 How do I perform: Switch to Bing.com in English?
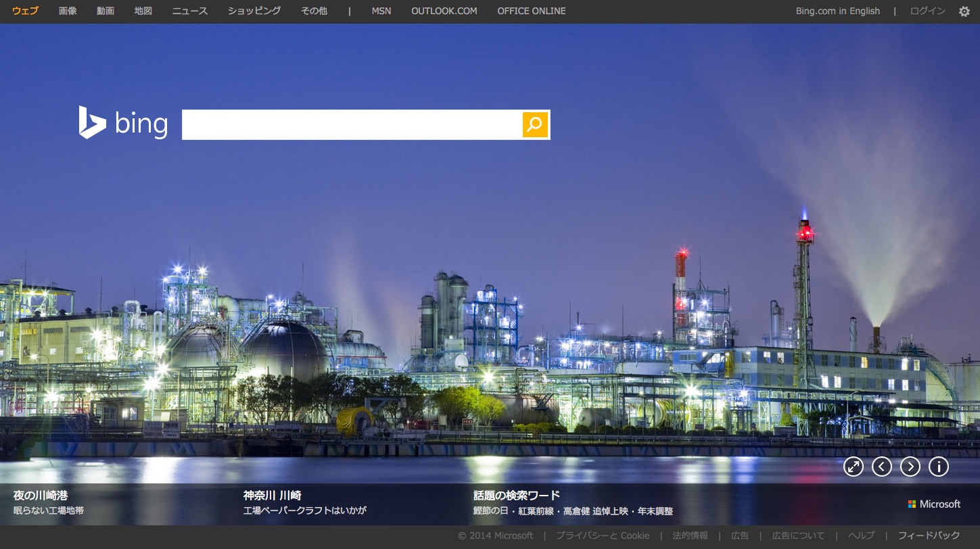(837, 11)
